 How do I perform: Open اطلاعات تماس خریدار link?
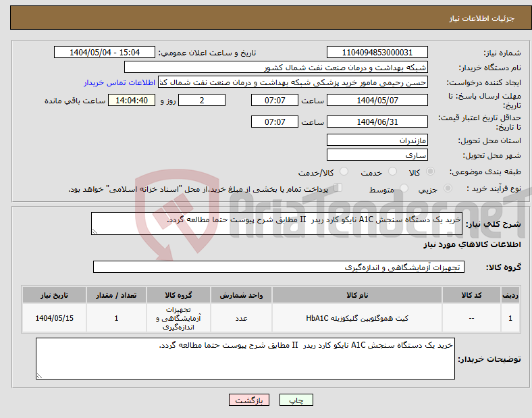click(119, 82)
